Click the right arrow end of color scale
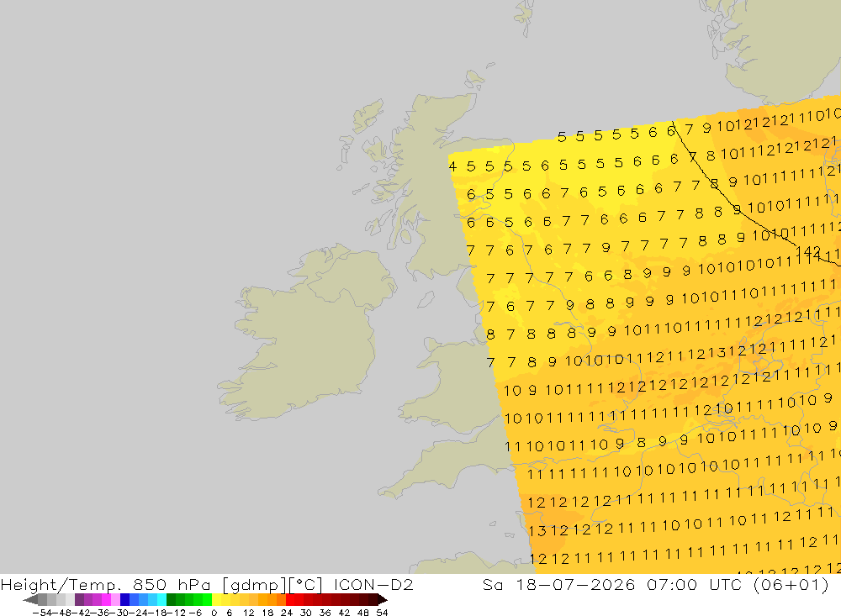Screen dimensions: 841x616 pyautogui.click(x=383, y=599)
